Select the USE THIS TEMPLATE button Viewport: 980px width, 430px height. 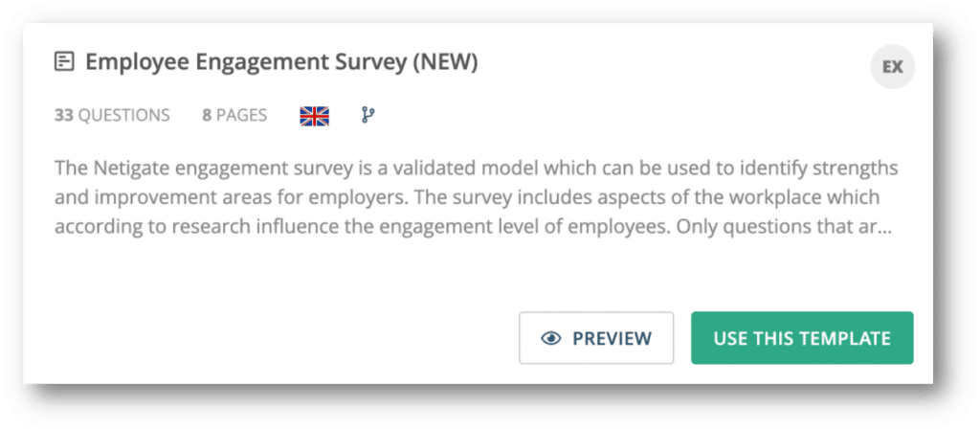click(802, 338)
